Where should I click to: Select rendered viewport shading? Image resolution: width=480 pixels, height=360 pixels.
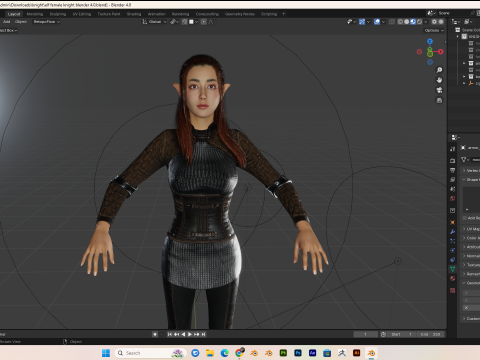coord(419,22)
